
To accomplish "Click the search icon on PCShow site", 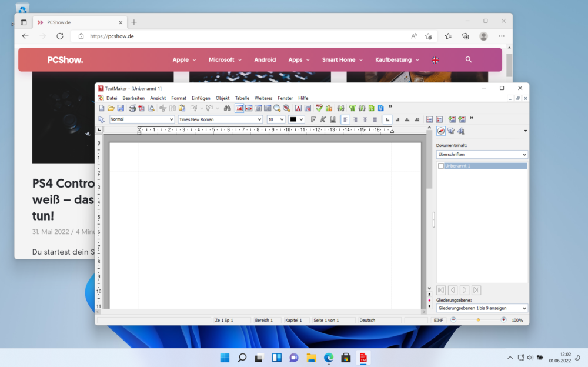I will click(x=469, y=59).
